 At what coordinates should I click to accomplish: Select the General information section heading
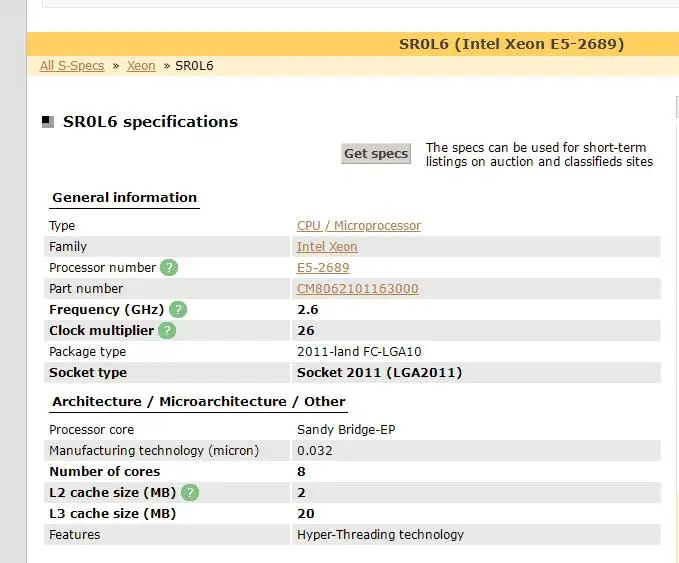(x=125, y=197)
